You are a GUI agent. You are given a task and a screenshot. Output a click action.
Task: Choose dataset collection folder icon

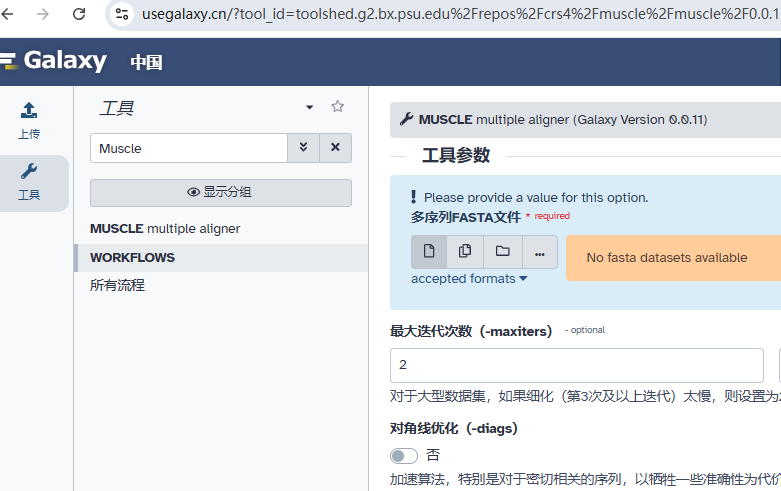pyautogui.click(x=503, y=251)
